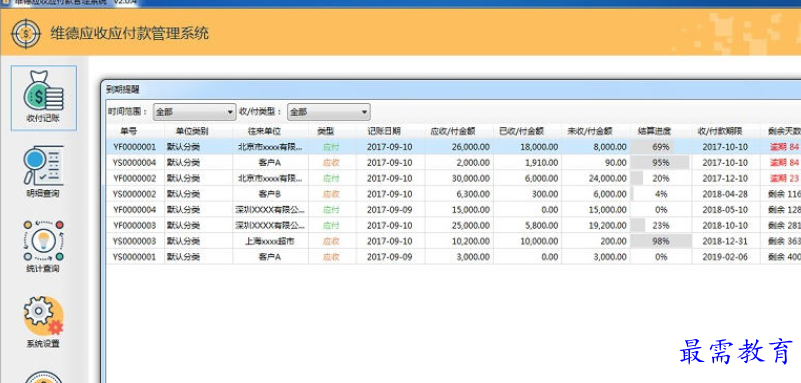Click deadline date 2019-02-06
The height and width of the screenshot is (383, 801).
[x=725, y=257]
